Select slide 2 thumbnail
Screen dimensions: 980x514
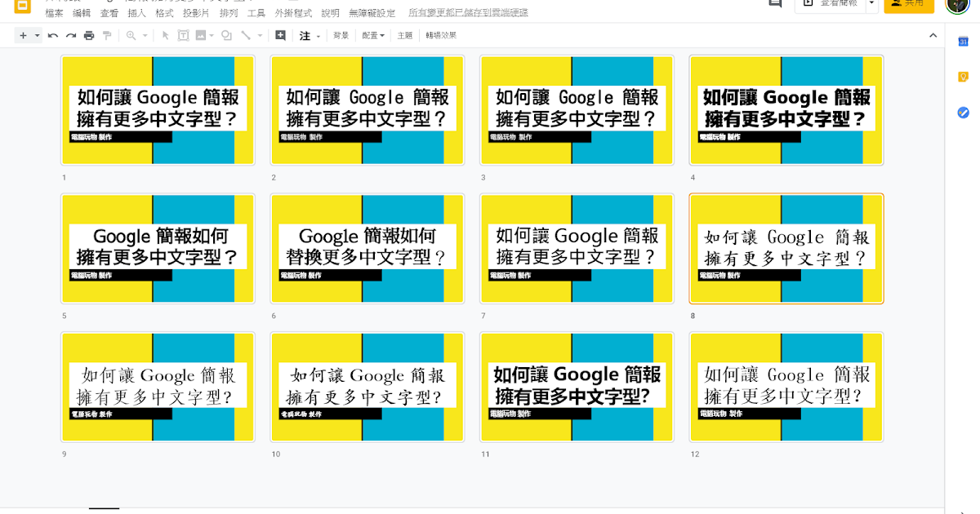367,110
